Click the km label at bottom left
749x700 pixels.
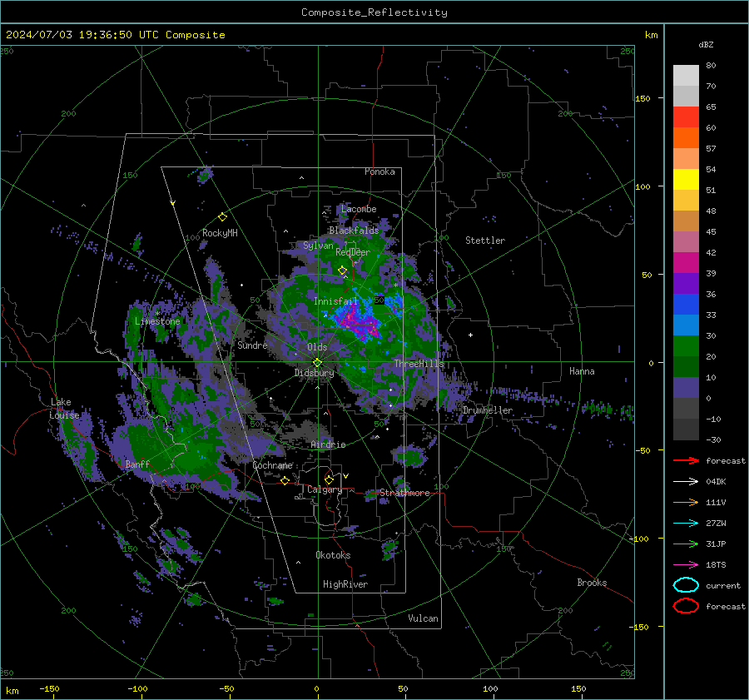[12, 691]
